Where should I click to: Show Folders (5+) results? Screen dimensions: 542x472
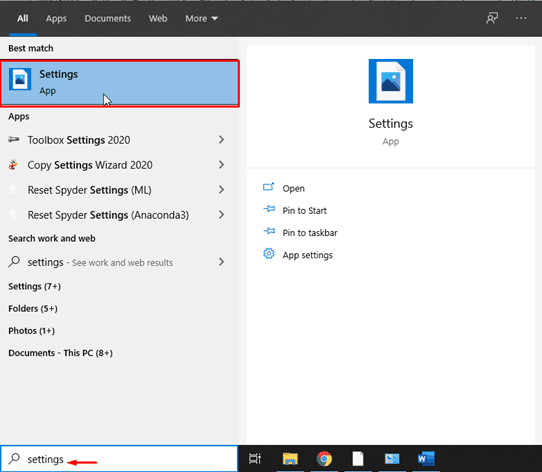point(33,308)
